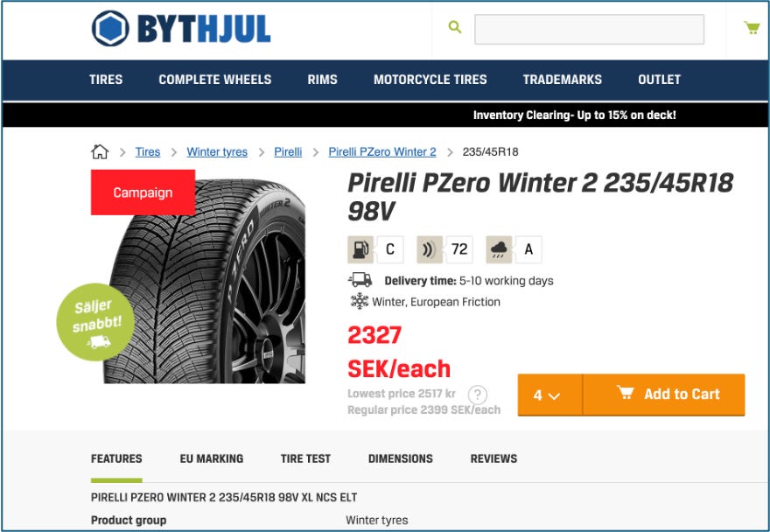This screenshot has width=770, height=532.
Task: Click the delivery truck icon
Action: point(360,280)
